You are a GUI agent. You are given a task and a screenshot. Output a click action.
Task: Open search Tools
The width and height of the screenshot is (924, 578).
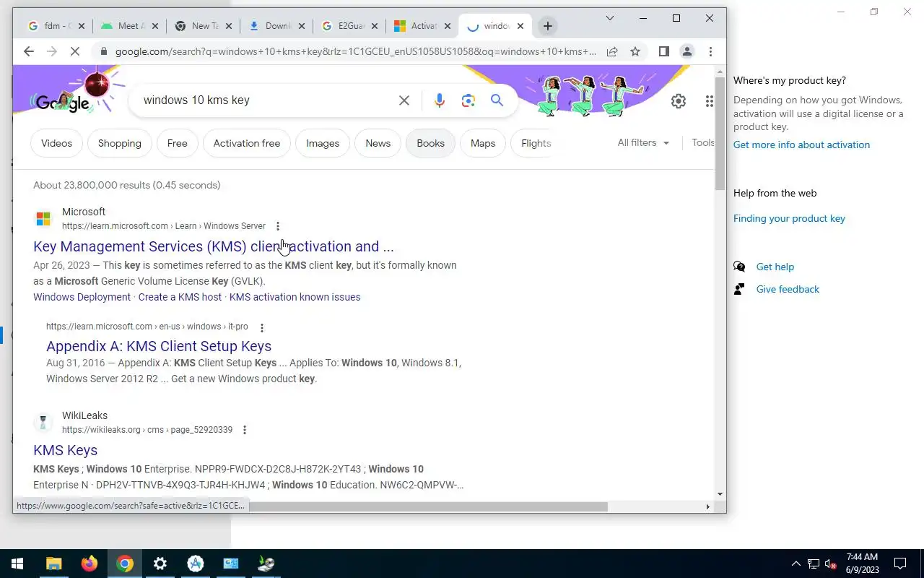tap(703, 142)
